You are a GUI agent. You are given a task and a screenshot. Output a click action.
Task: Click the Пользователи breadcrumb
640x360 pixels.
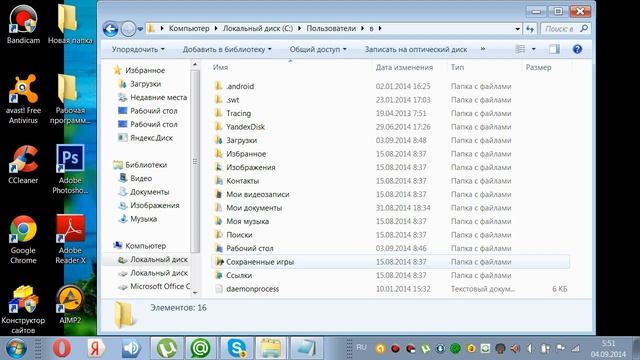click(331, 29)
